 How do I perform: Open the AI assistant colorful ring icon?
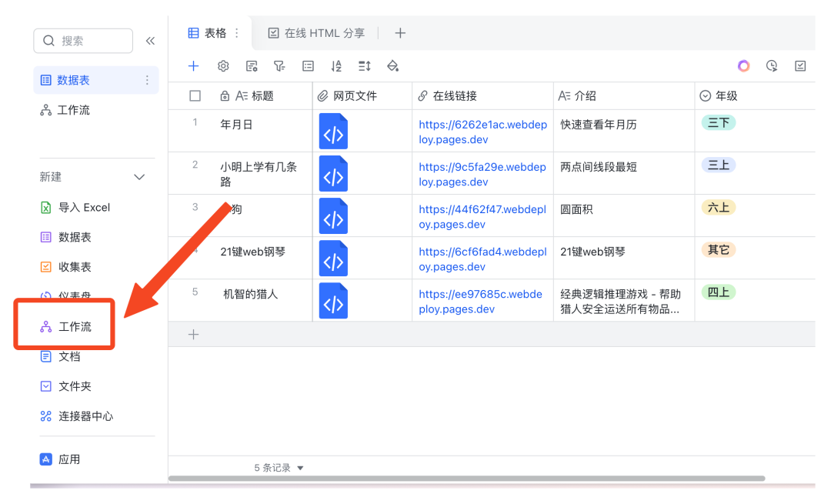point(743,66)
